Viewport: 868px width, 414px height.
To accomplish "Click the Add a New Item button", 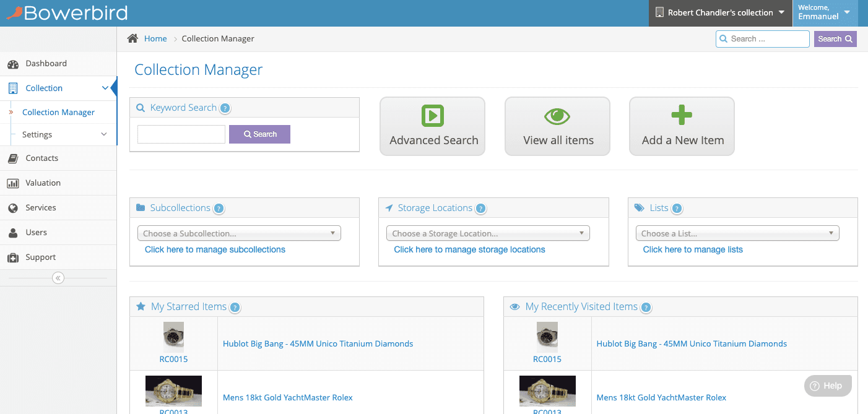I will click(682, 126).
